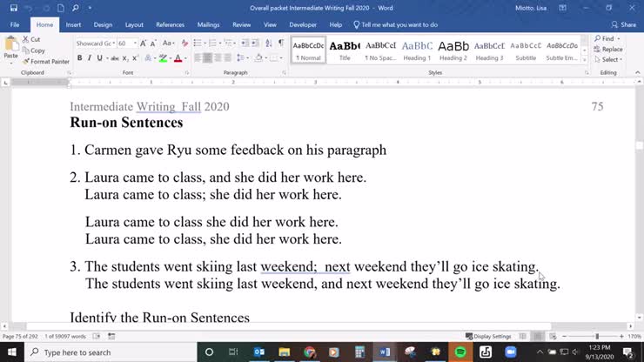Click the print preview magnifier in quick access toolbar

click(76, 8)
